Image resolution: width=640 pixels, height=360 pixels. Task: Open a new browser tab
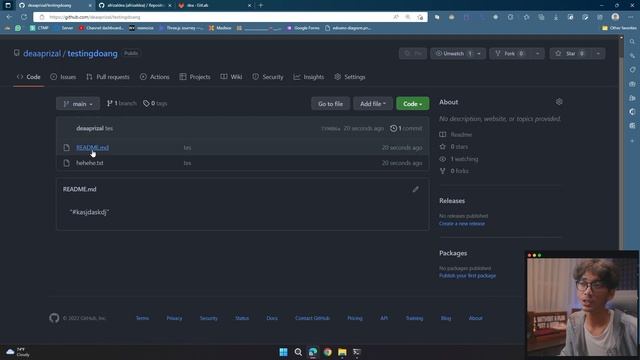tap(261, 5)
